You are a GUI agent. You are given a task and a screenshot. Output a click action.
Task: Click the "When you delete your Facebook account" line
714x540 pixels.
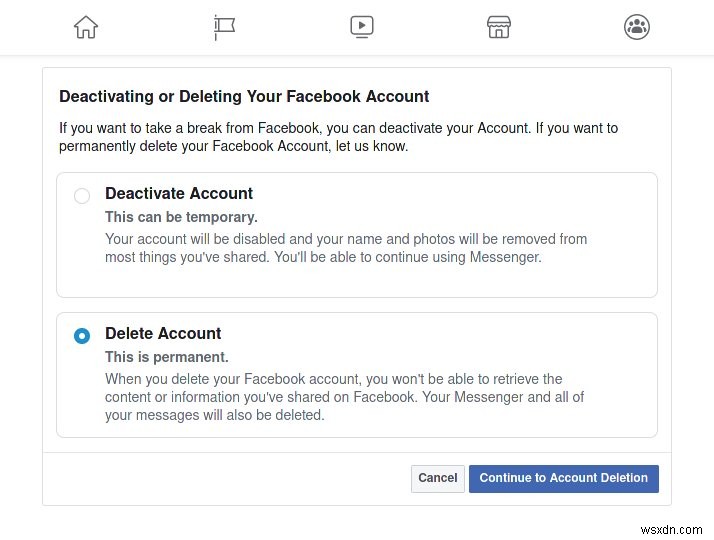click(334, 379)
